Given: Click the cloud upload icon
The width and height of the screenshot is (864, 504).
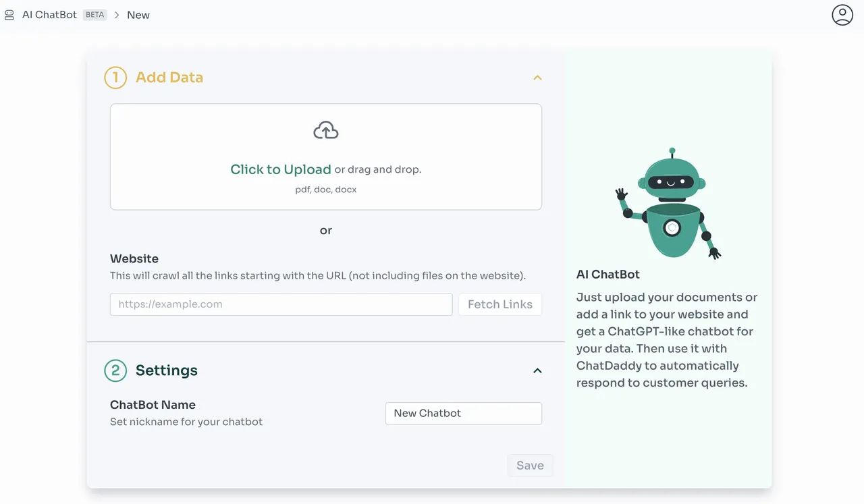Looking at the screenshot, I should pos(326,130).
